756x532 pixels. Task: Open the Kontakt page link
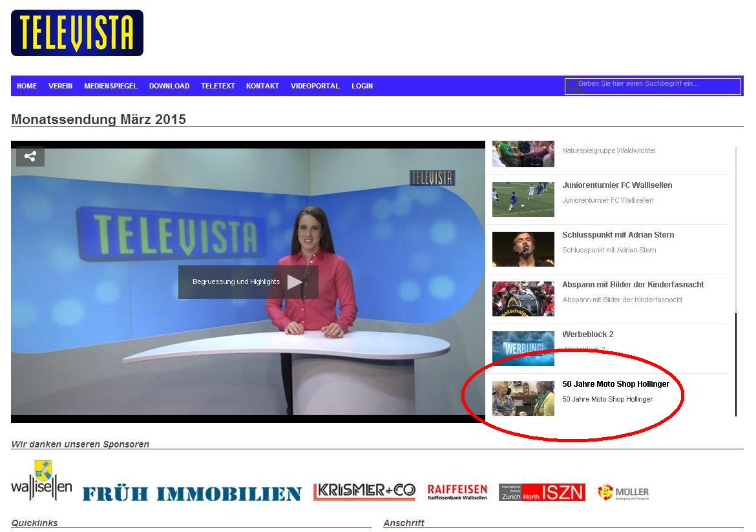click(x=262, y=86)
